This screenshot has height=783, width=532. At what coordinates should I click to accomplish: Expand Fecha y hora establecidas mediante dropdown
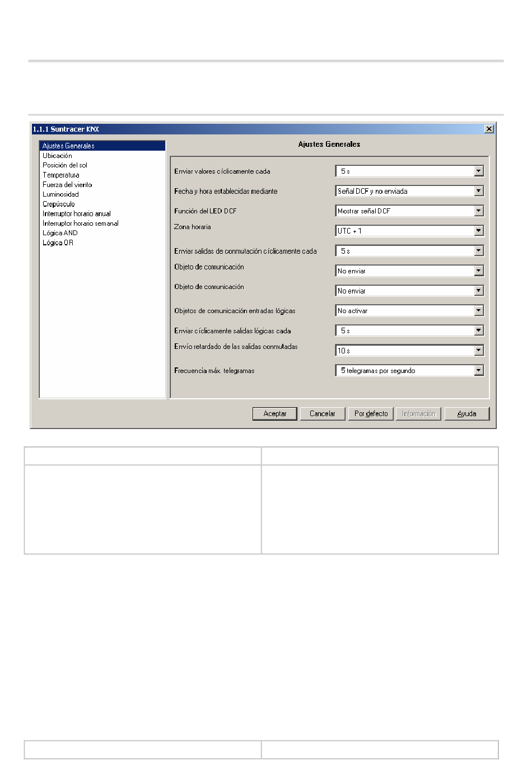click(478, 191)
